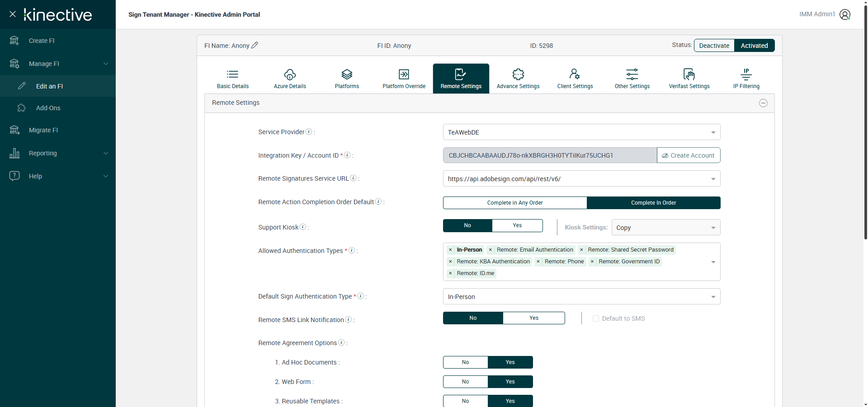Remove Remote: Shared Secret Password tag
The image size is (868, 407).
581,250
